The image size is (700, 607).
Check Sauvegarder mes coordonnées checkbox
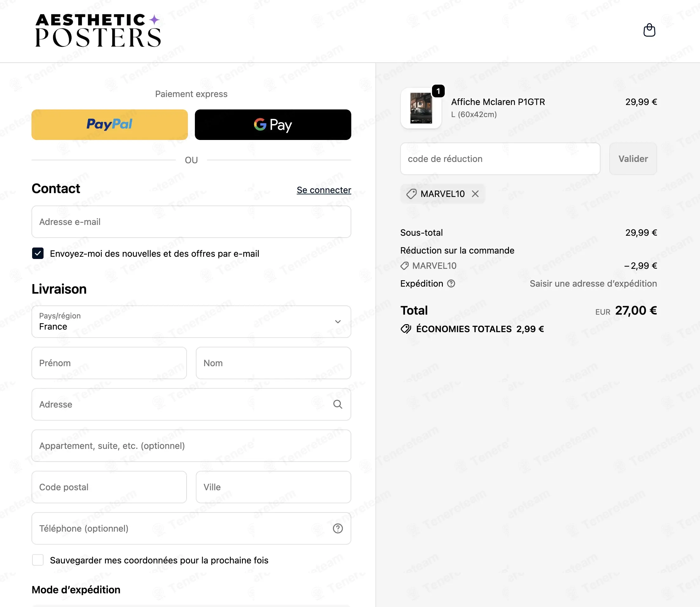tap(38, 560)
